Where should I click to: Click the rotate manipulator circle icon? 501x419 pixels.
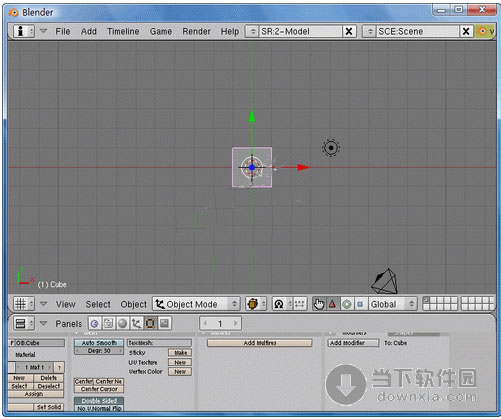pos(347,304)
